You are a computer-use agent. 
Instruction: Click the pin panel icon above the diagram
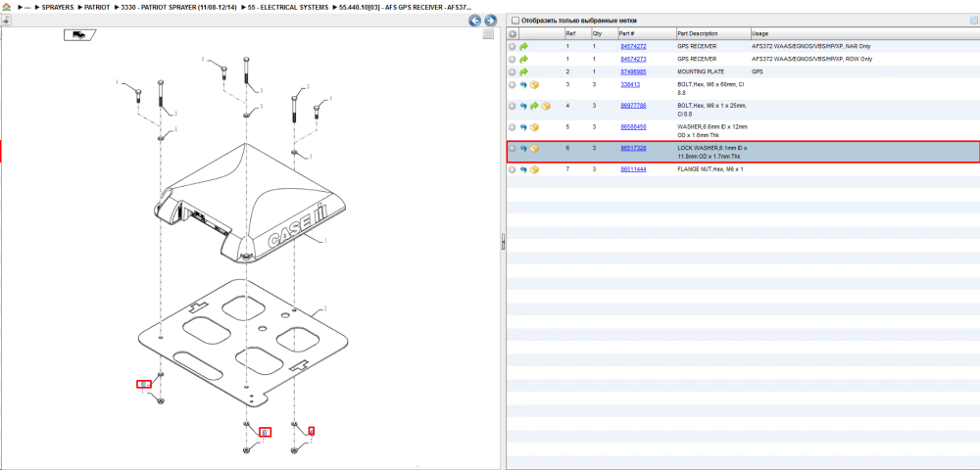(6, 20)
